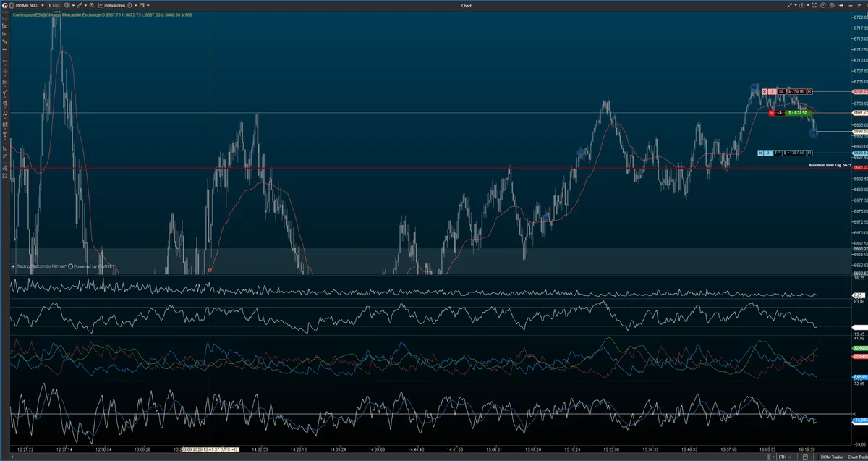Click the Maximum level Tag label
This screenshot has height=461, width=868.
click(x=830, y=165)
